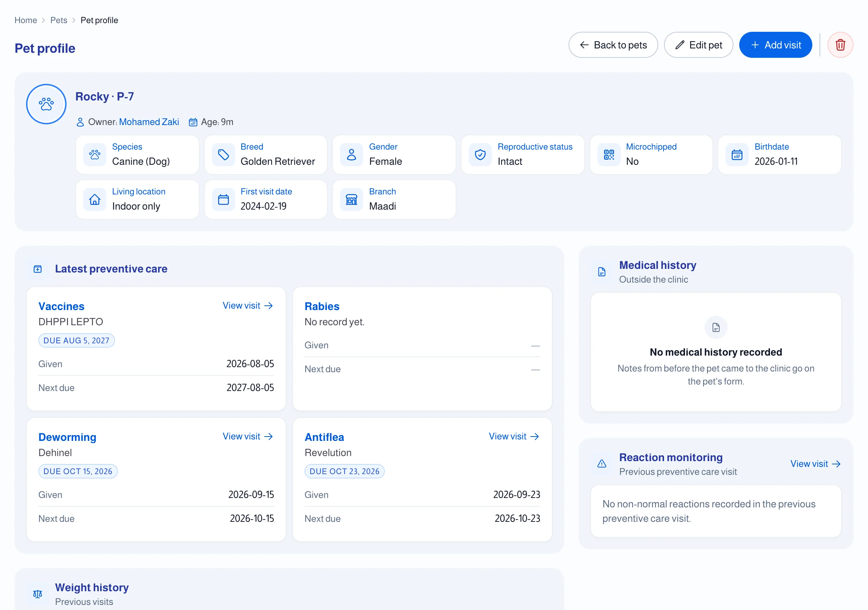Click the 2026-01-11 birthdate value

point(776,162)
